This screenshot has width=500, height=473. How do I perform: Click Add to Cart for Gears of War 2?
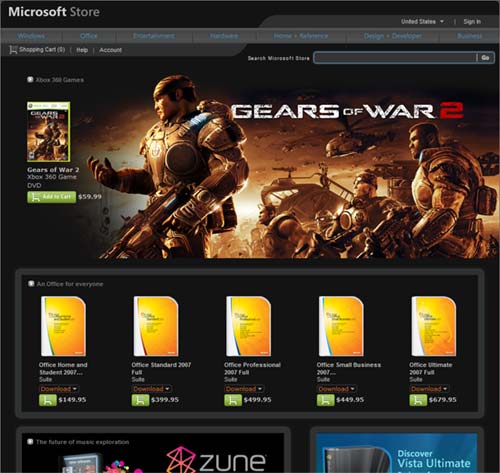[52, 197]
